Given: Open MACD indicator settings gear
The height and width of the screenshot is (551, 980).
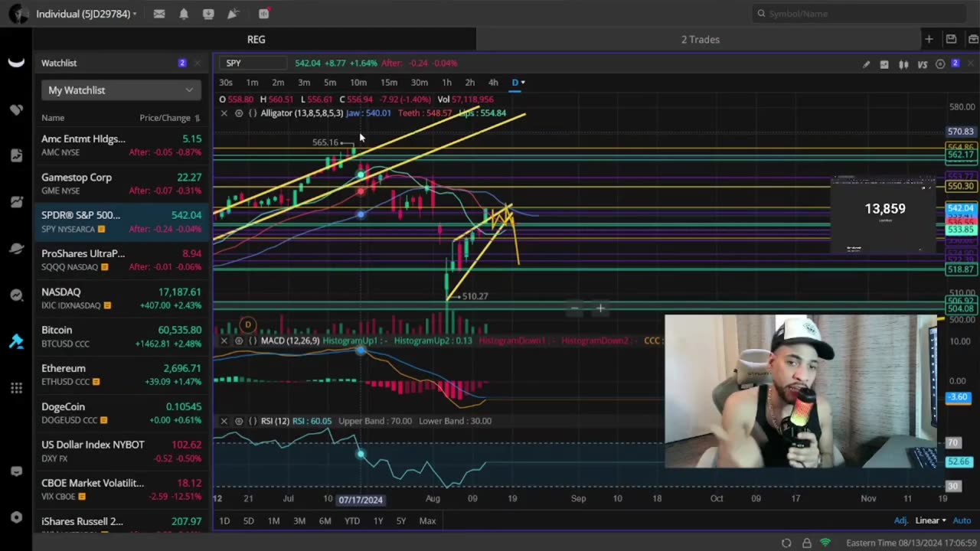Looking at the screenshot, I should [x=239, y=341].
